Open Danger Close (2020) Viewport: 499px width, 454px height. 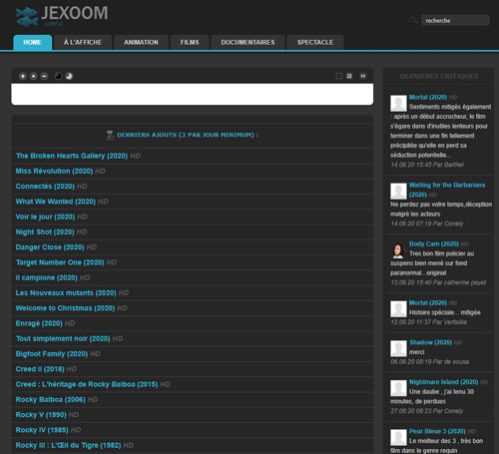[50, 247]
